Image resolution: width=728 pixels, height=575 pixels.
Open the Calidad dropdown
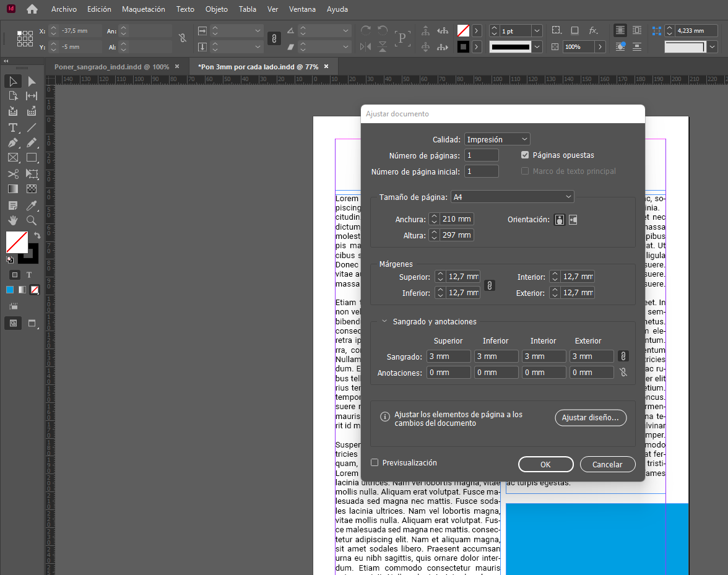point(497,139)
